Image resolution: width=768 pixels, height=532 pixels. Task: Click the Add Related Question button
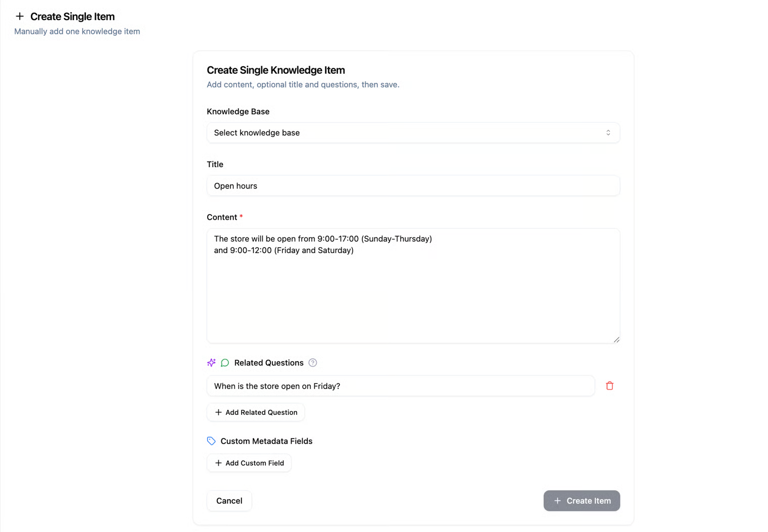tap(256, 412)
